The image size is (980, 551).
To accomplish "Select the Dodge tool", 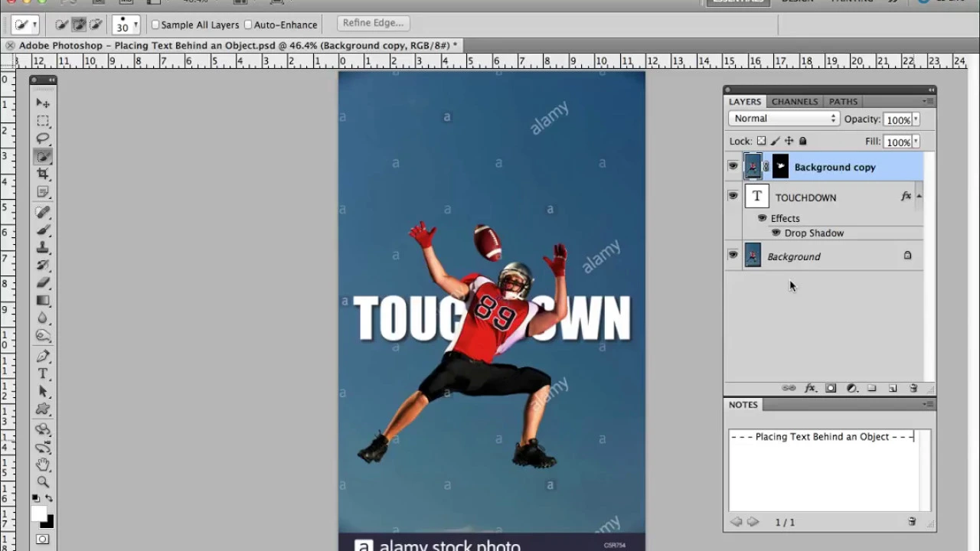I will [43, 335].
